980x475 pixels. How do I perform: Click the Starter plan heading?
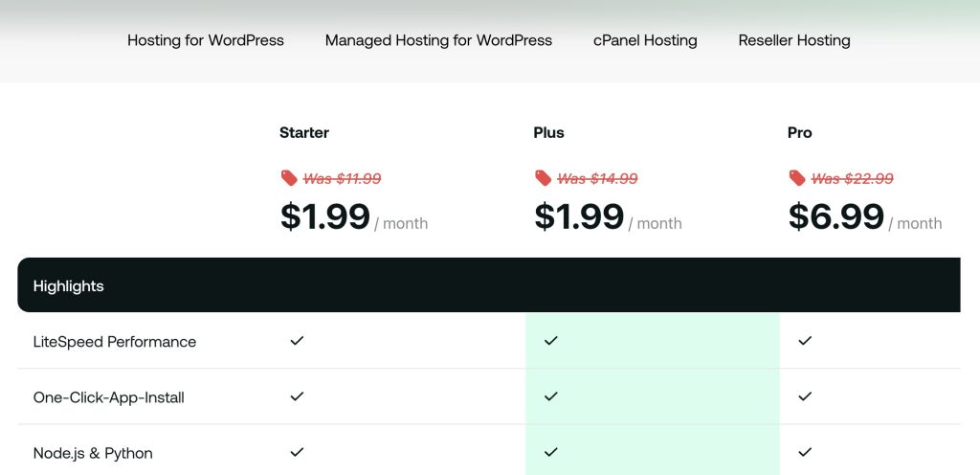tap(304, 133)
